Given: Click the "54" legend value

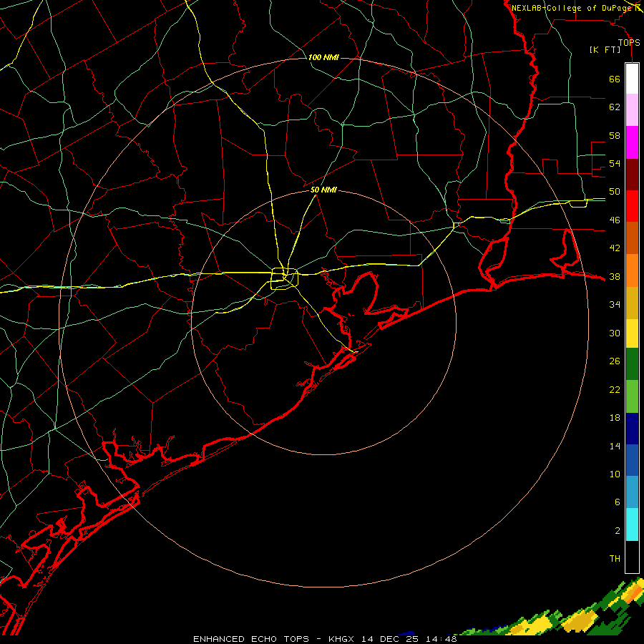Looking at the screenshot, I should (615, 163).
